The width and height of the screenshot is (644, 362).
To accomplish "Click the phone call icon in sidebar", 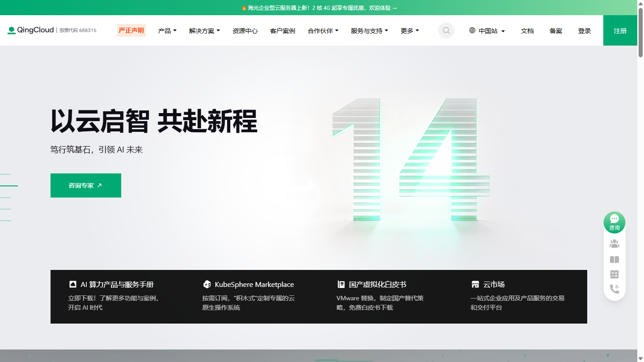I will [x=614, y=289].
